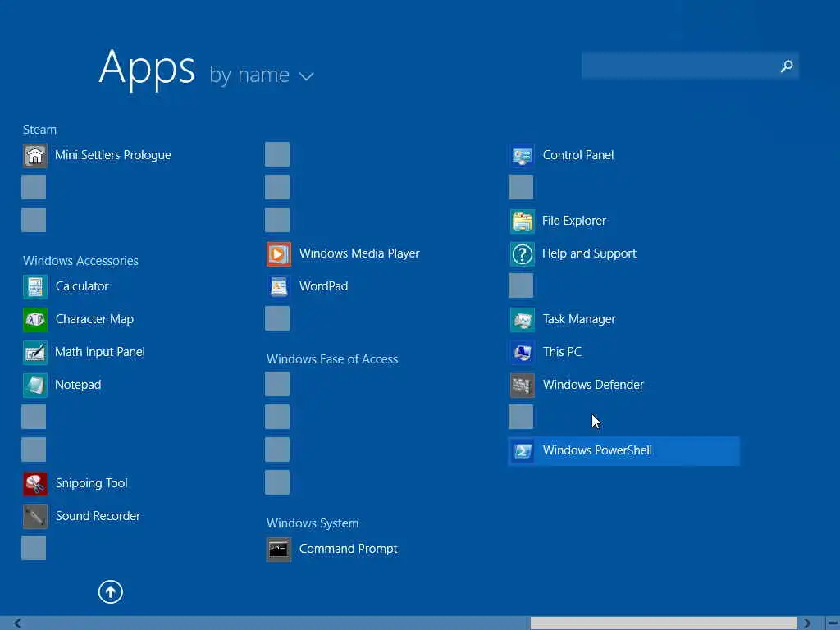The image size is (840, 630).
Task: Click the up arrow circle button
Action: click(111, 592)
